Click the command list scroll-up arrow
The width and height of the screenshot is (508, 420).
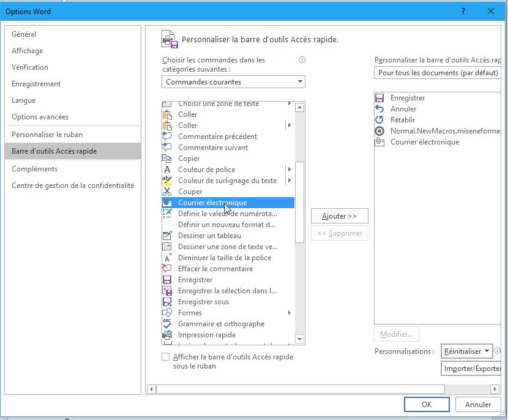pos(300,107)
